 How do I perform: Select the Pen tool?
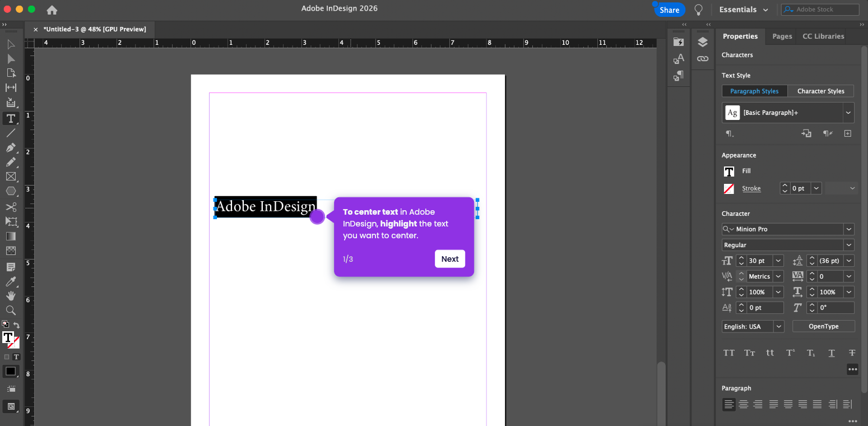pos(11,147)
